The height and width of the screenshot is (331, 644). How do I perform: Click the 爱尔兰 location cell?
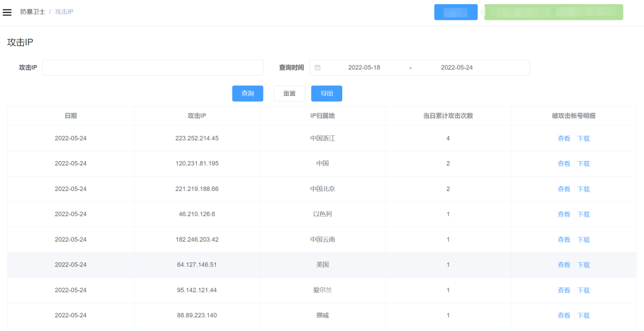click(x=323, y=290)
